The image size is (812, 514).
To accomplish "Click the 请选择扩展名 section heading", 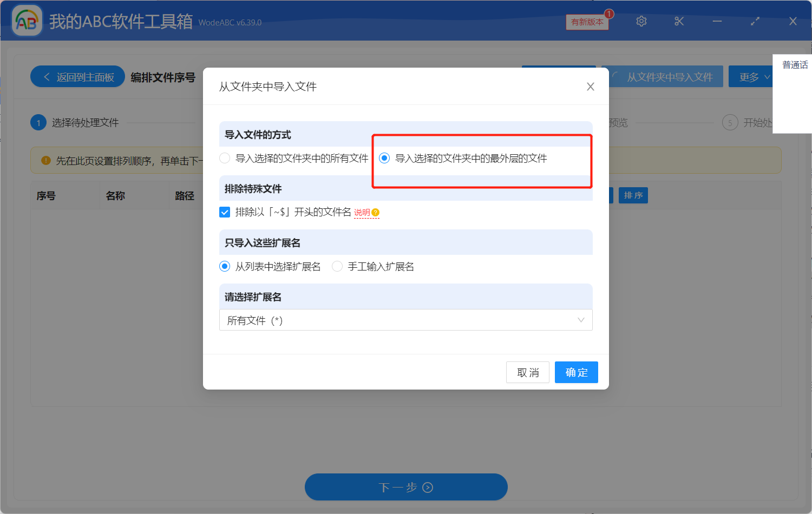I will coord(253,297).
